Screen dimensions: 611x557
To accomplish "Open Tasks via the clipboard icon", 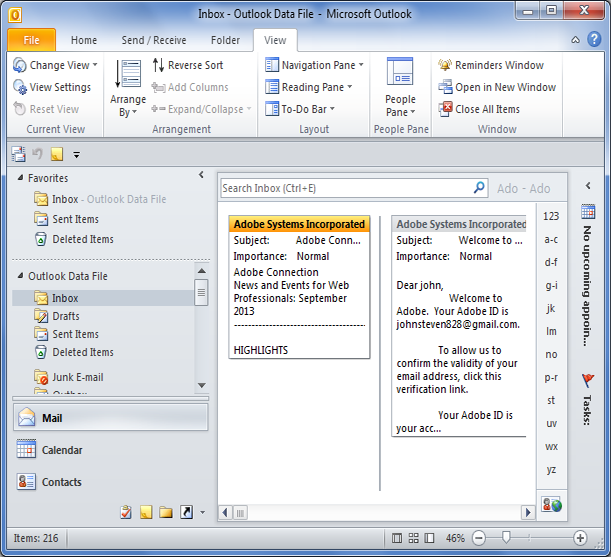I will pos(125,512).
